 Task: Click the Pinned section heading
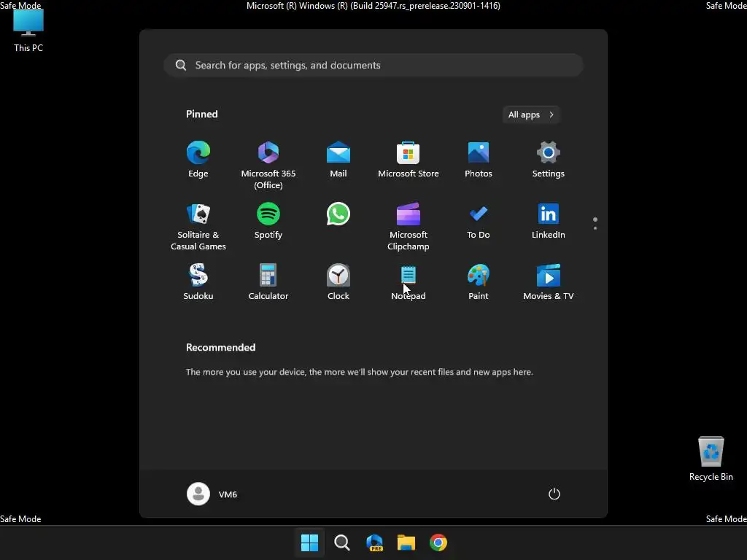click(x=202, y=114)
